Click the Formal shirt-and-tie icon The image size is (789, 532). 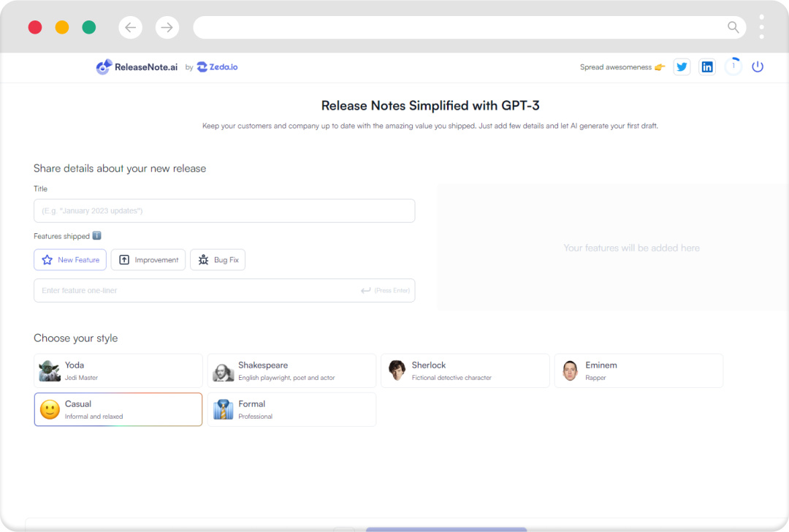click(224, 410)
